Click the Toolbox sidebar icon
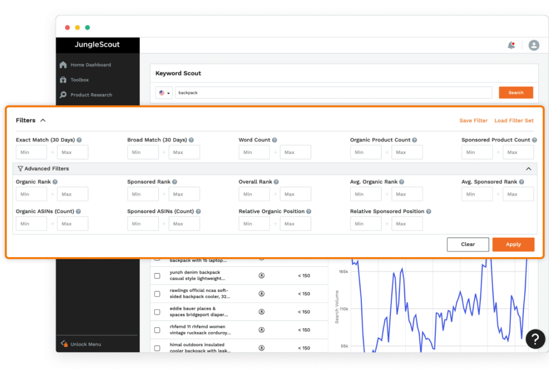This screenshot has height=392, width=549. coord(63,80)
